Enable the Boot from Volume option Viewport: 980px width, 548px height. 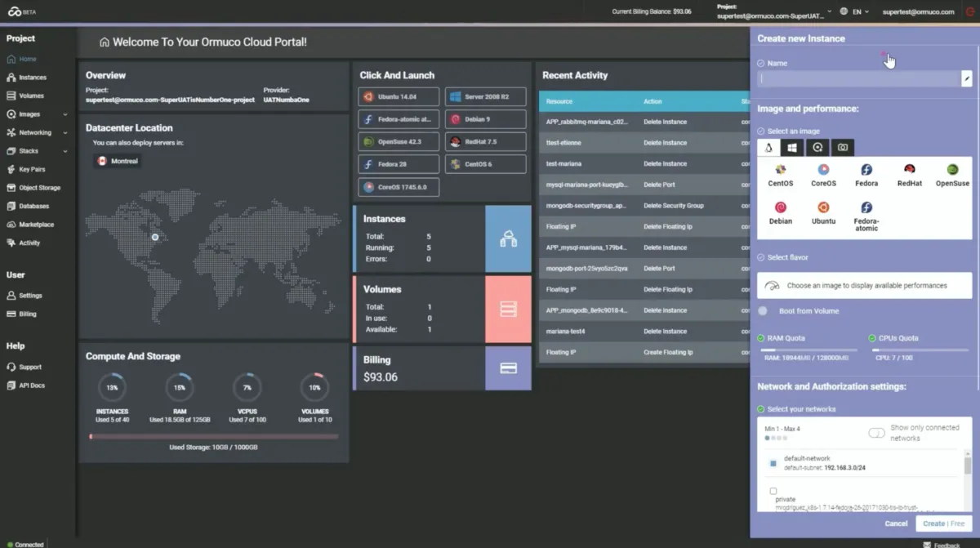763,311
